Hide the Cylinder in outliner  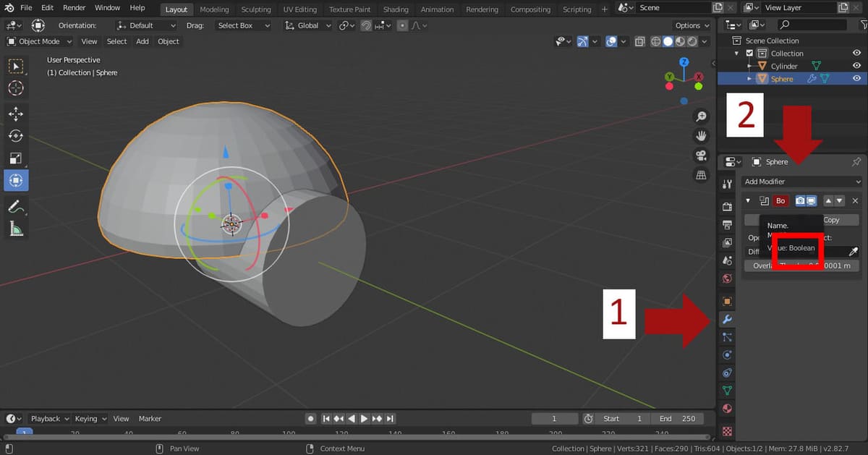click(856, 66)
